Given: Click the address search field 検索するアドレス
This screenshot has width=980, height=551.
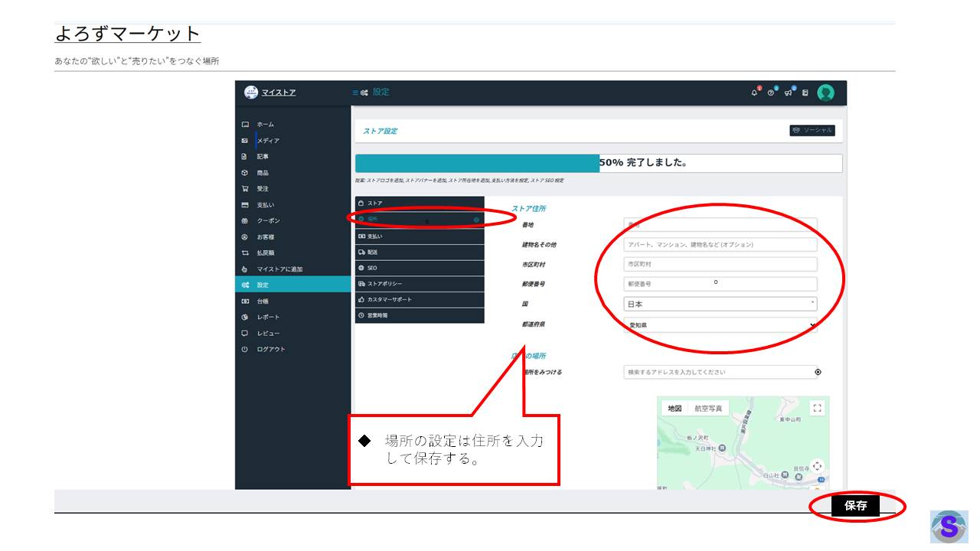Looking at the screenshot, I should point(720,372).
